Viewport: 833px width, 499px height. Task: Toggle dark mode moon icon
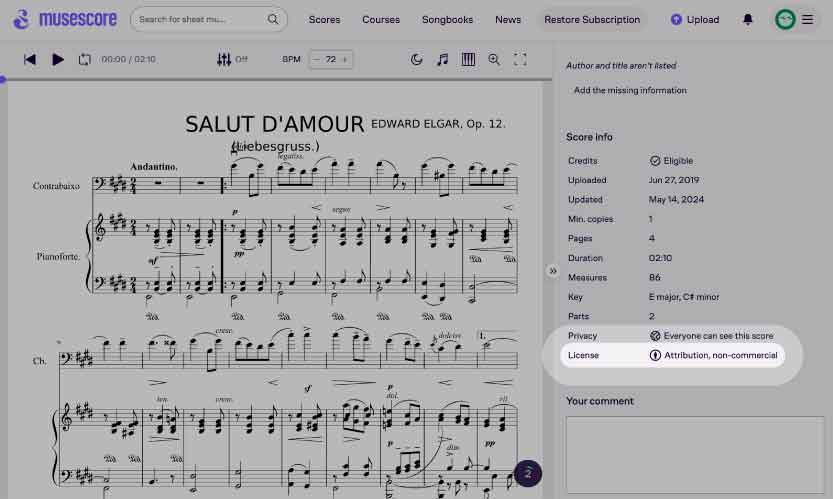(417, 60)
